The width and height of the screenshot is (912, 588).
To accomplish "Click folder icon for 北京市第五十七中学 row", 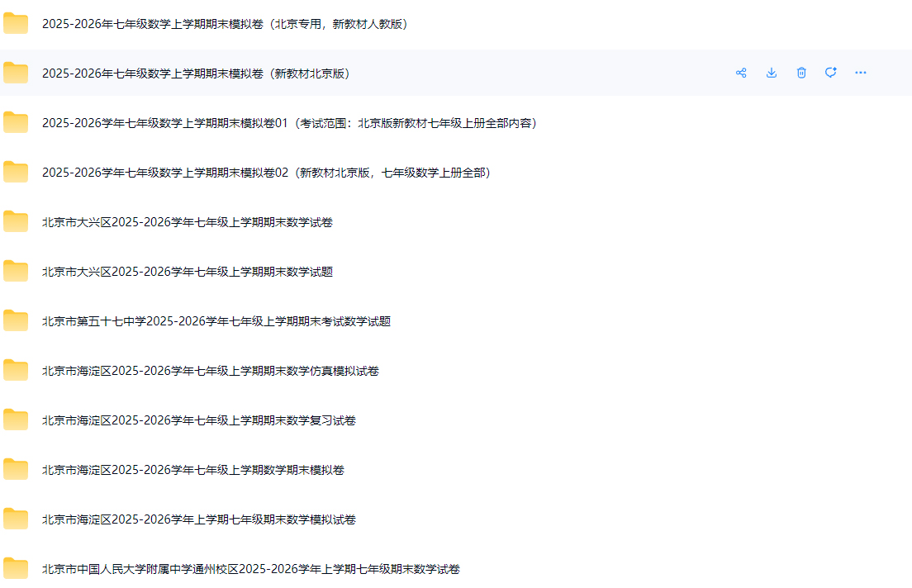I will click(x=16, y=321).
